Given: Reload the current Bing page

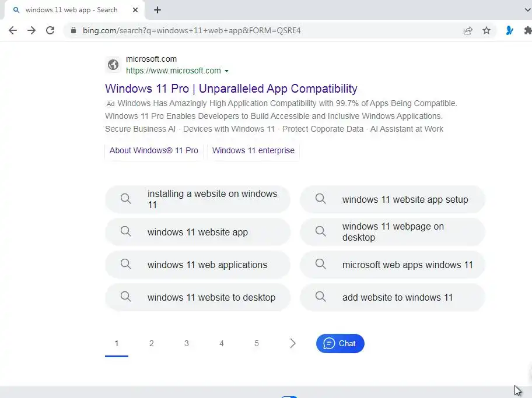Looking at the screenshot, I should pyautogui.click(x=50, y=30).
